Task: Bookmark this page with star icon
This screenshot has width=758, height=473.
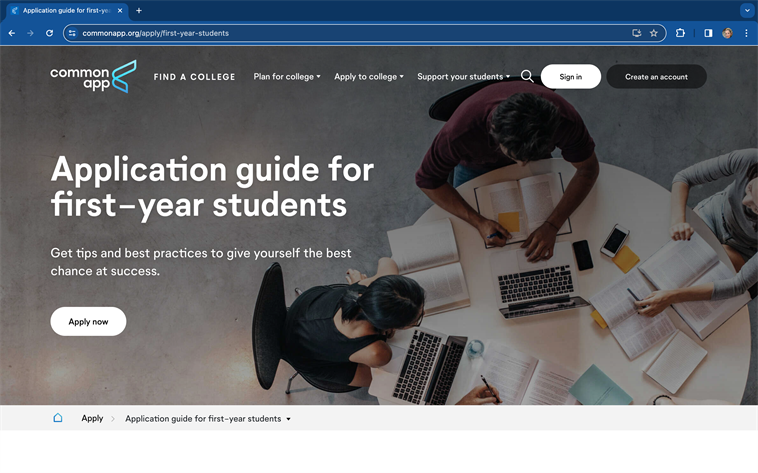Action: pos(654,33)
